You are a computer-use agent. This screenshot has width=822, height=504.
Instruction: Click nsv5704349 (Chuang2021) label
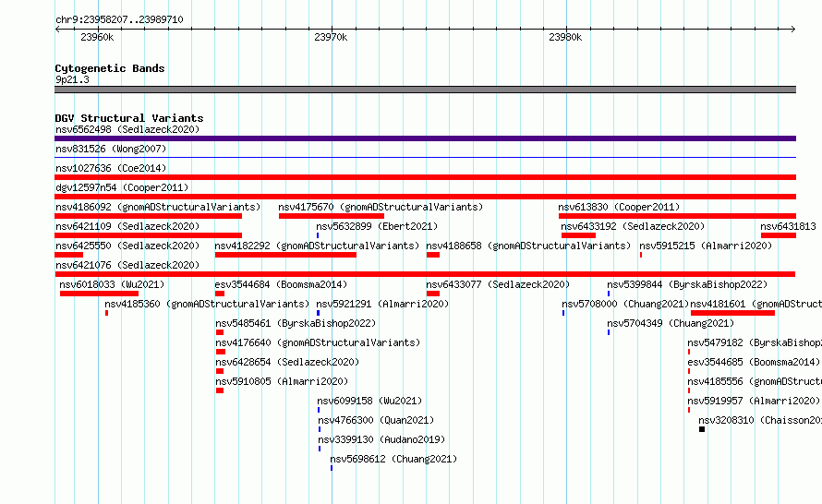pos(671,323)
